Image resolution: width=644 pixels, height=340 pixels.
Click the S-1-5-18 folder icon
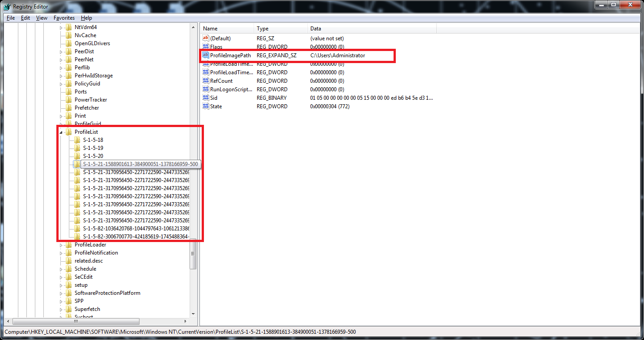point(77,140)
